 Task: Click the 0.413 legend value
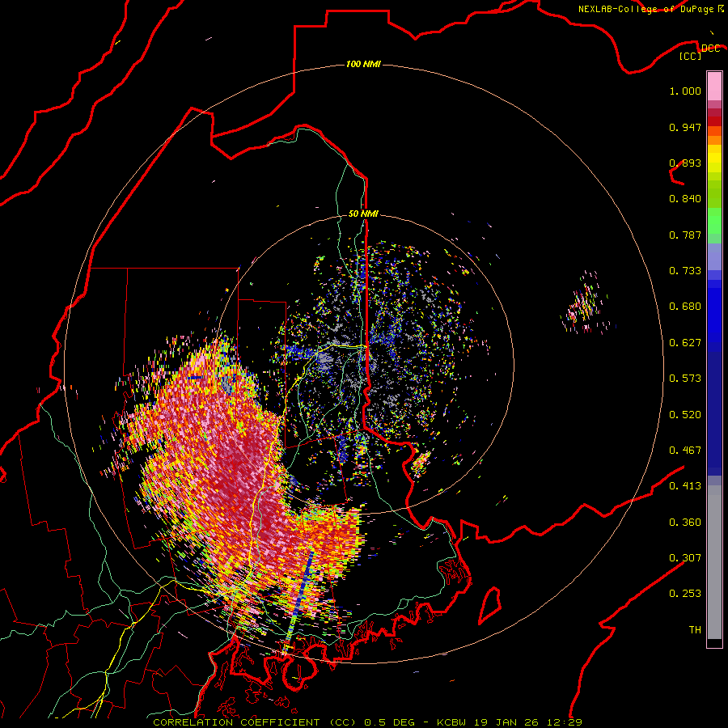coord(685,486)
